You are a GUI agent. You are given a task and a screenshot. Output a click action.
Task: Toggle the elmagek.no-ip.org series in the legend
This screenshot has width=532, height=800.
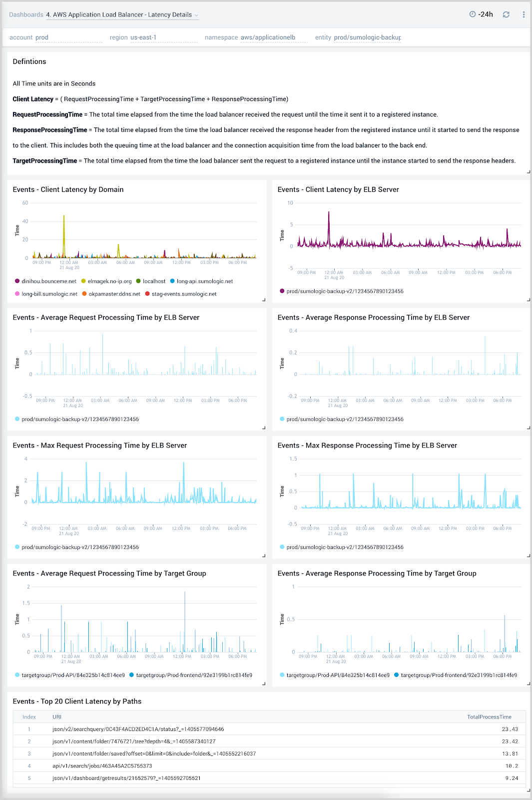point(109,281)
